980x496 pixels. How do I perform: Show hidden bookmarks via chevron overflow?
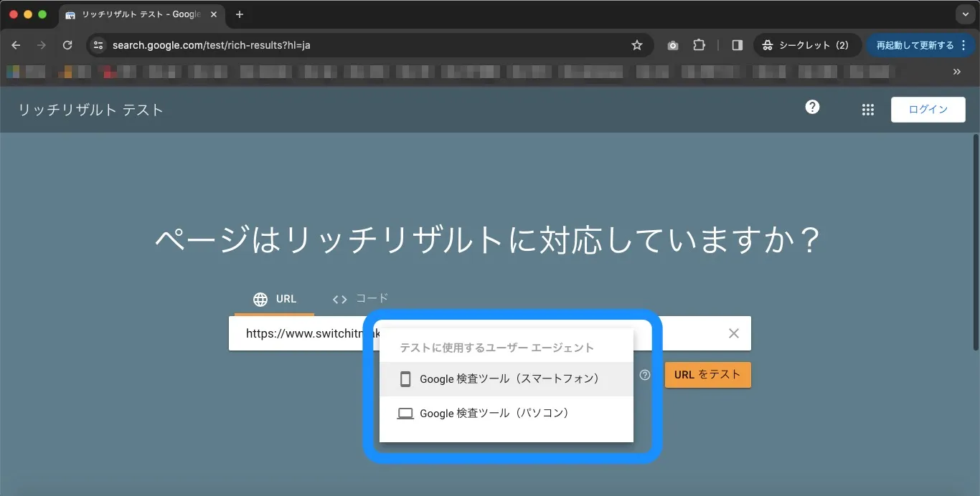[956, 72]
